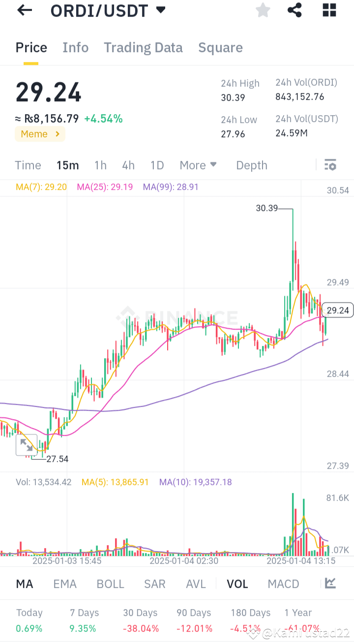Viewport: 354px width, 644px height.
Task: Enable the BOLL indicator
Action: (110, 583)
